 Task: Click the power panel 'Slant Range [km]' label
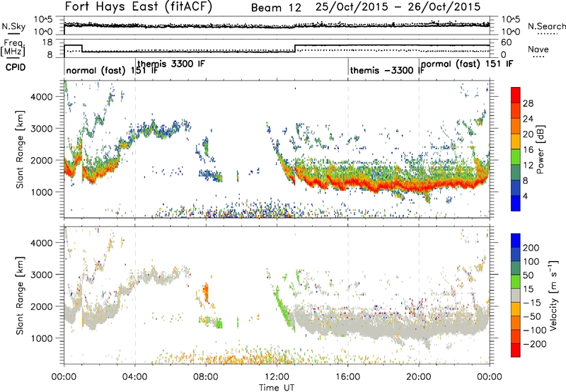click(x=20, y=149)
